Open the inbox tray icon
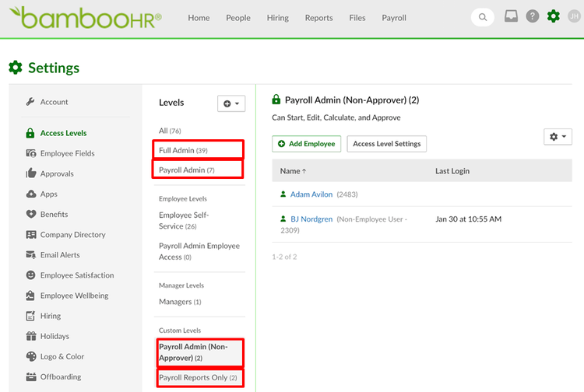 (511, 16)
